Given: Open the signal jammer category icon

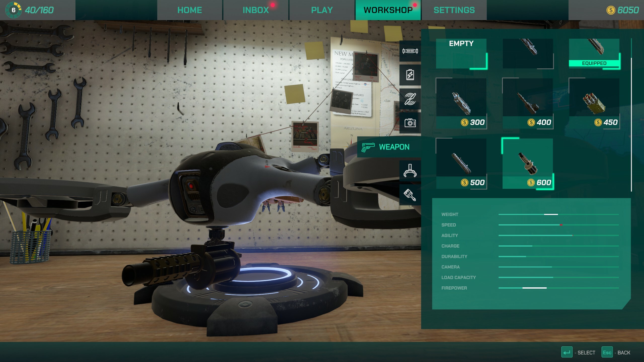Looking at the screenshot, I should (410, 99).
